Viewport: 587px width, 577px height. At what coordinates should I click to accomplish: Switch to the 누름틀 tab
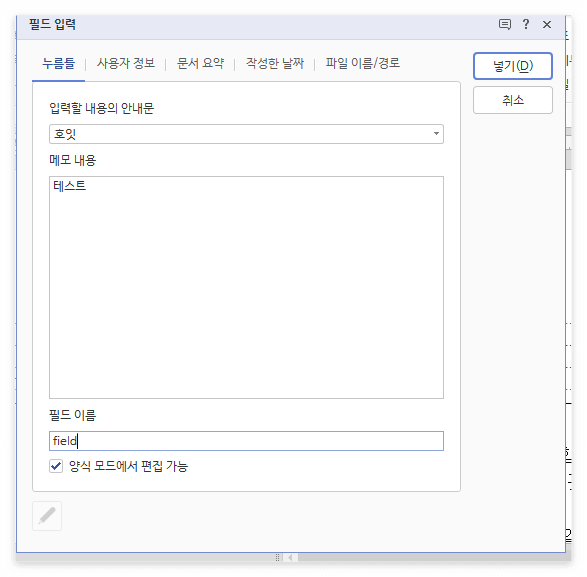coord(58,64)
